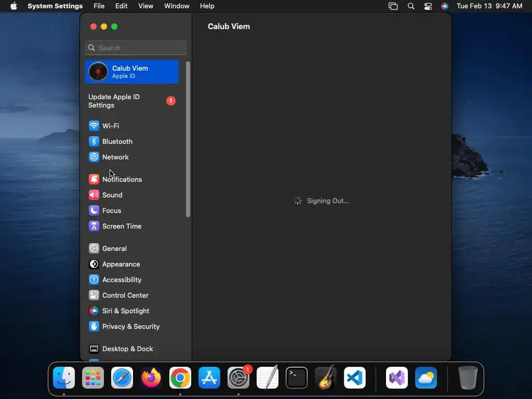
Task: Open Privacy & Security settings
Action: click(132, 327)
